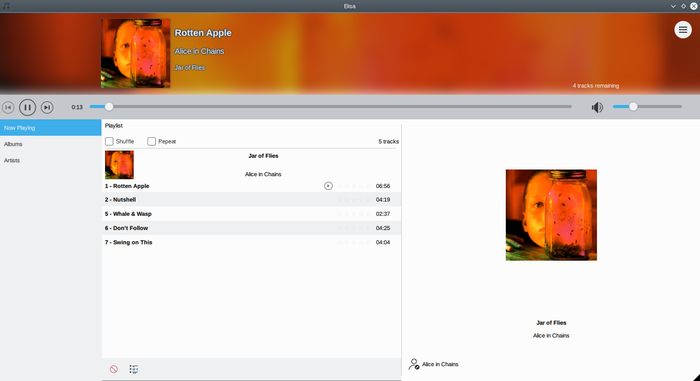
Task: Click Jar of Flies title under large cover
Action: coord(551,322)
